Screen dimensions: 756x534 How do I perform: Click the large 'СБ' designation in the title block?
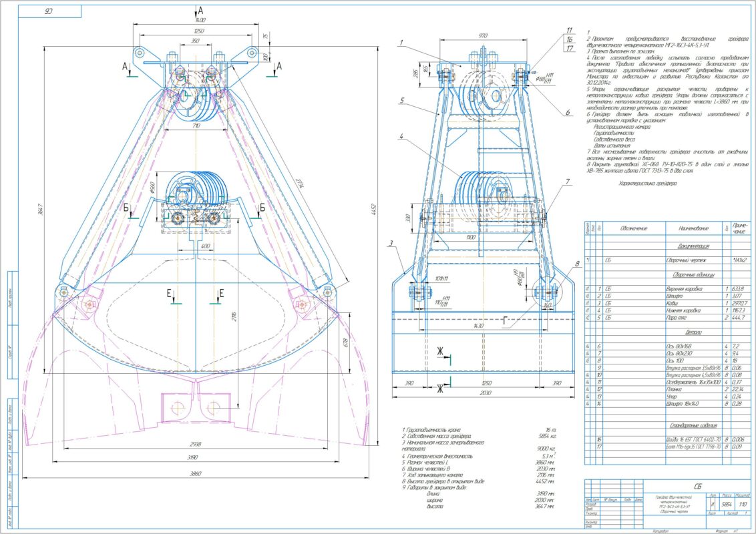(x=697, y=486)
